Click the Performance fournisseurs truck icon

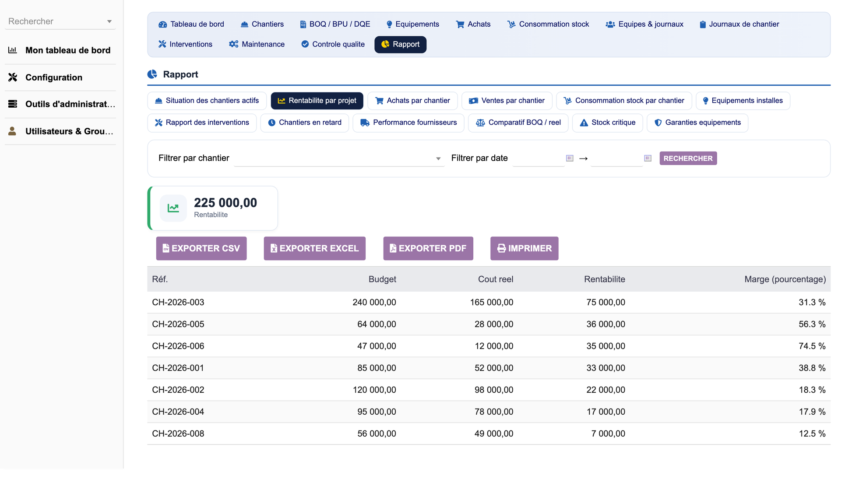tap(365, 123)
